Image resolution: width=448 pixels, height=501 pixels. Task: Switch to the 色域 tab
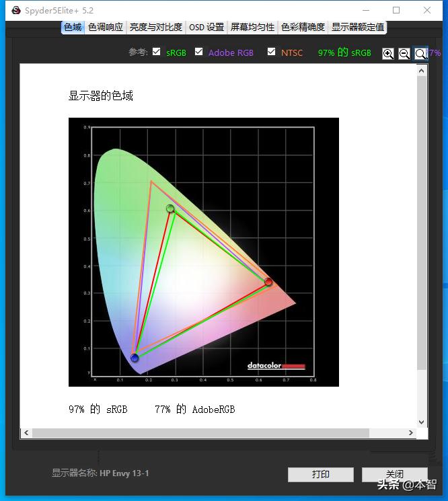tap(73, 27)
